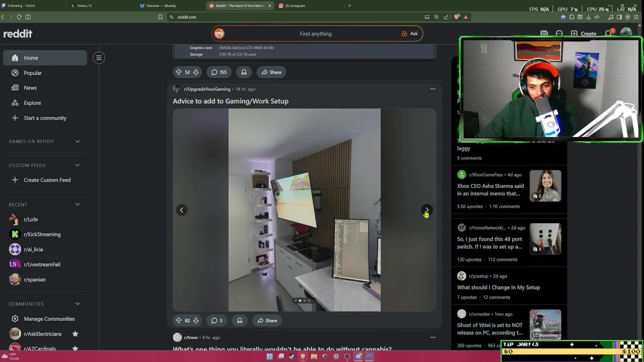
Task: Open Manage Communities
Action: [x=45, y=319]
